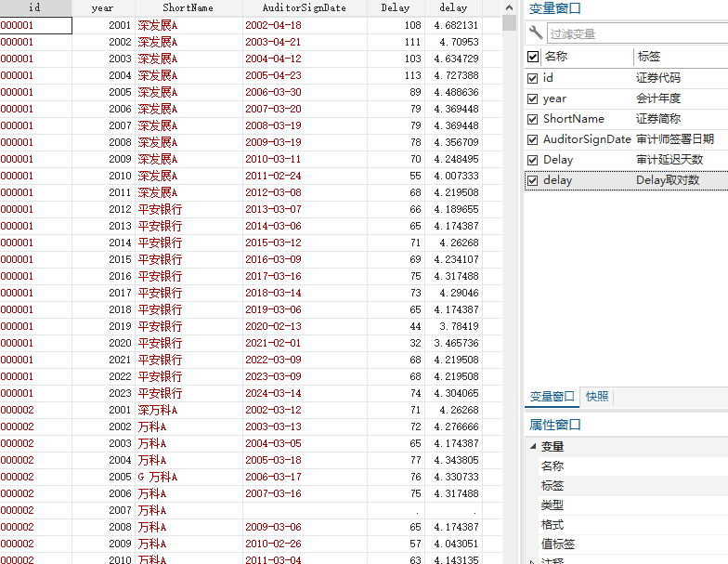Select the id column header
The height and width of the screenshot is (564, 728).
coord(35,7)
